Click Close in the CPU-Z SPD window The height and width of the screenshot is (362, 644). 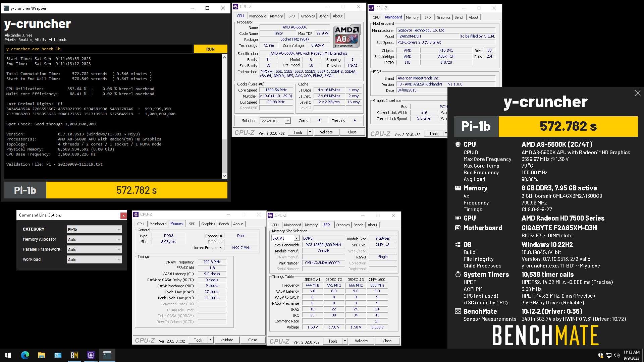387,341
